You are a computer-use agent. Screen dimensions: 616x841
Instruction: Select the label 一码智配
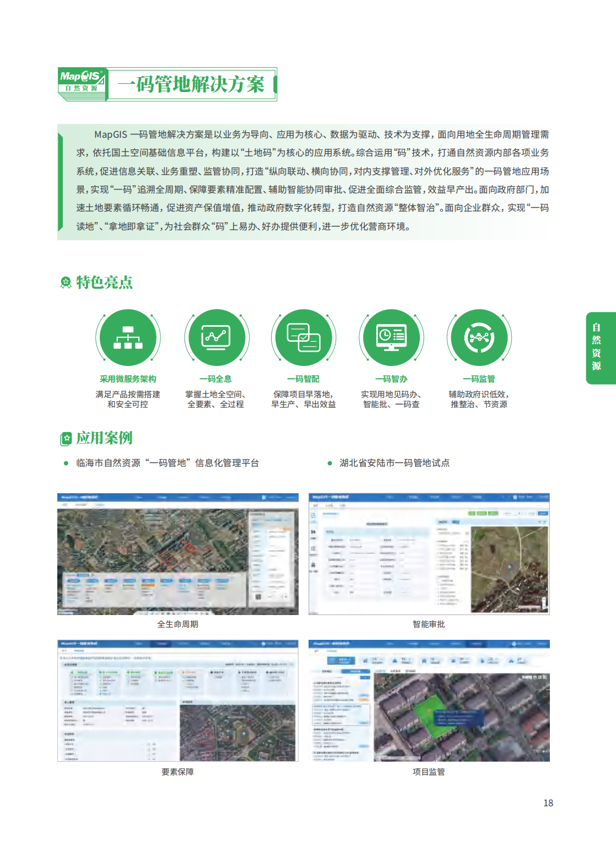point(304,379)
